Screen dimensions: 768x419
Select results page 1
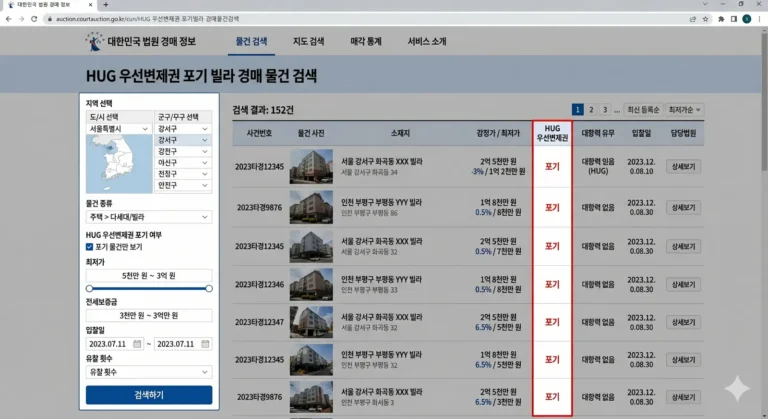click(x=577, y=110)
